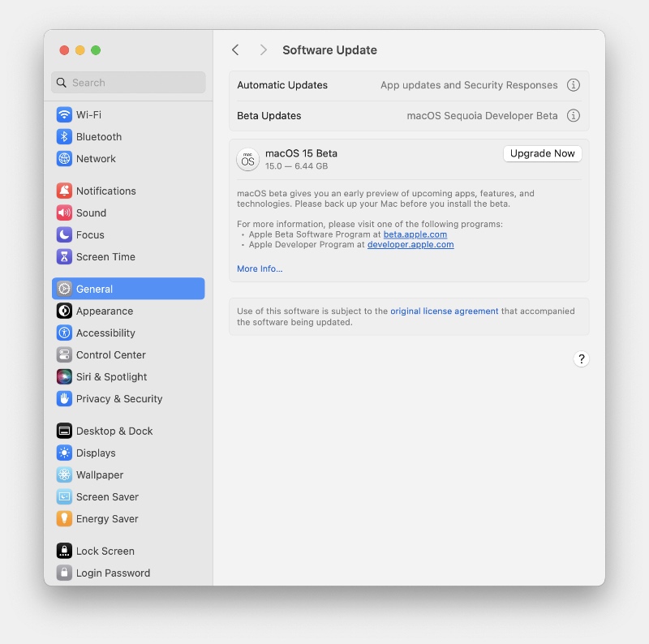Open Energy Saver lightbulb icon
The image size is (649, 644).
64,519
